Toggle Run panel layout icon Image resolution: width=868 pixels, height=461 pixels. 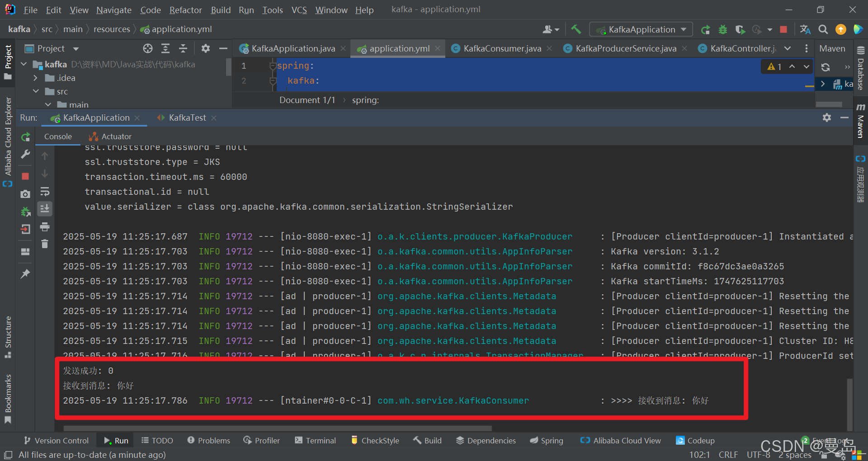point(26,252)
